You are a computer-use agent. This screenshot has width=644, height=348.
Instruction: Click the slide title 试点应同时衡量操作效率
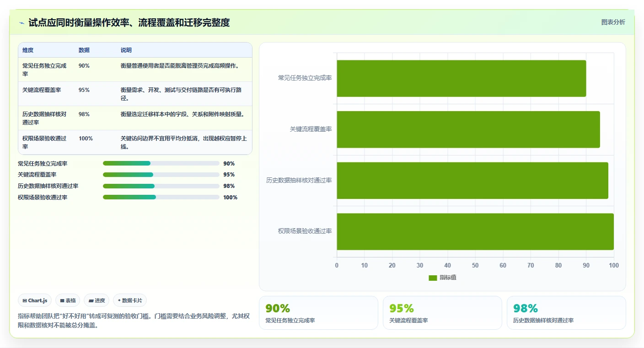129,23
